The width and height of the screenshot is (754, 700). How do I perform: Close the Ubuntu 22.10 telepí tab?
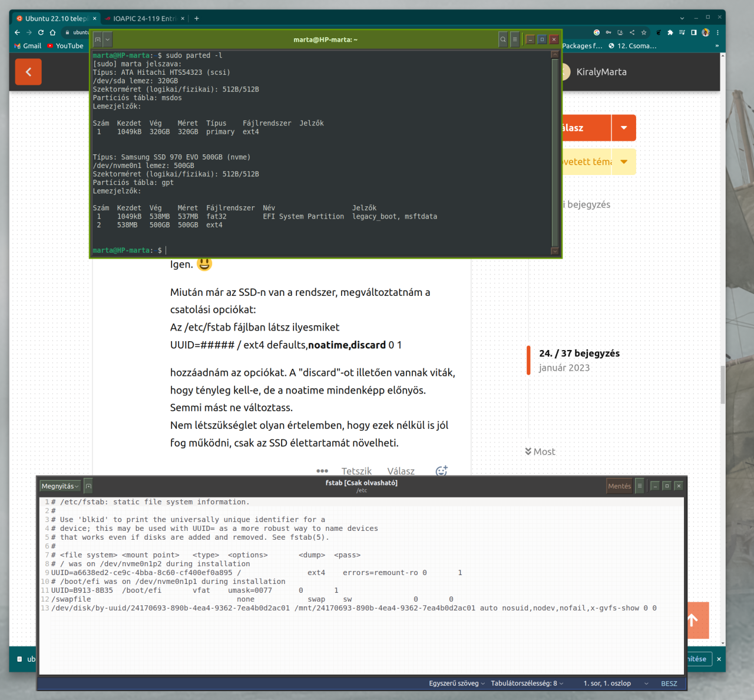(95, 18)
